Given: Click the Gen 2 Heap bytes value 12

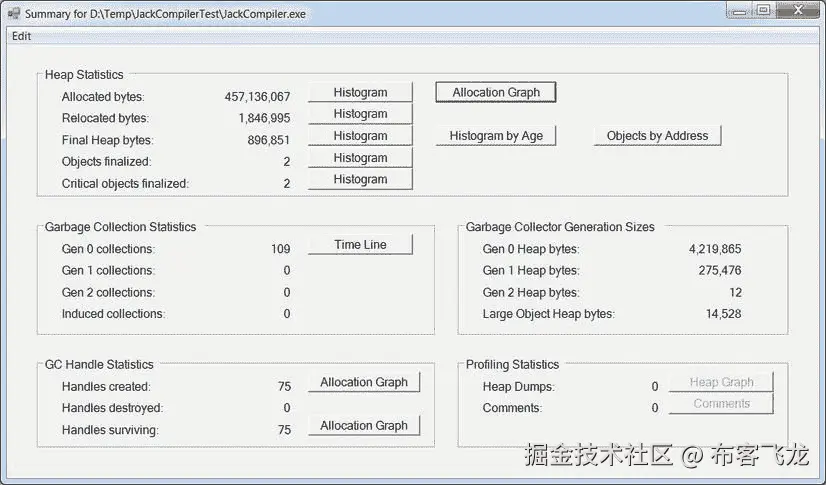Looking at the screenshot, I should pyautogui.click(x=735, y=293).
